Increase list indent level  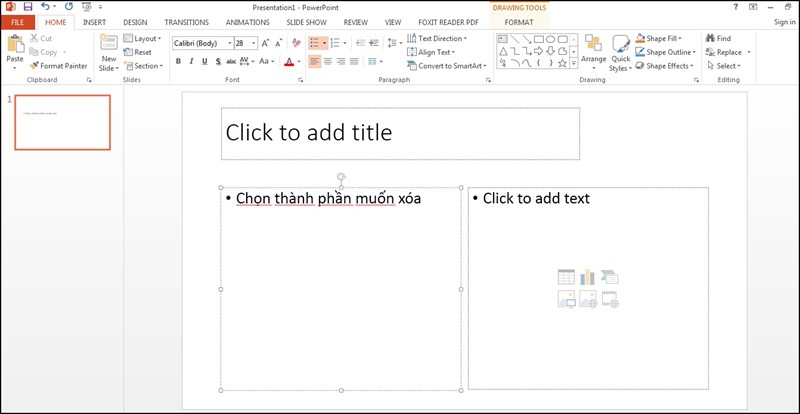(374, 43)
